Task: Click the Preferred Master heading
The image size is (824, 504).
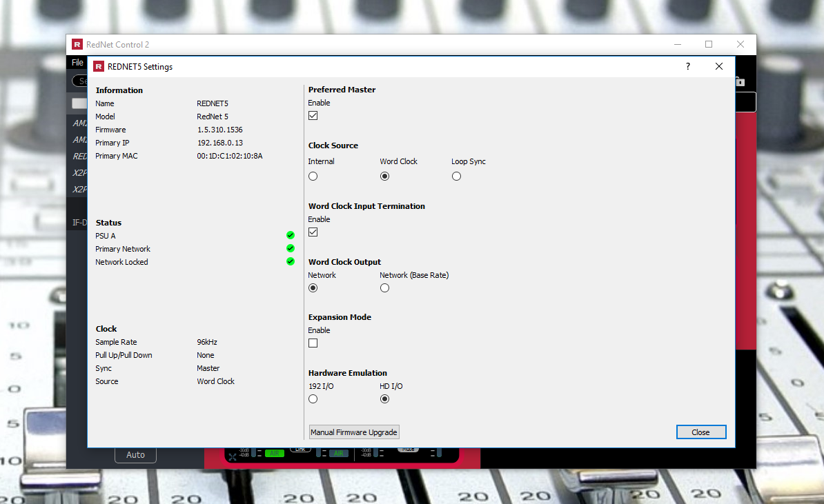Action: tap(342, 90)
